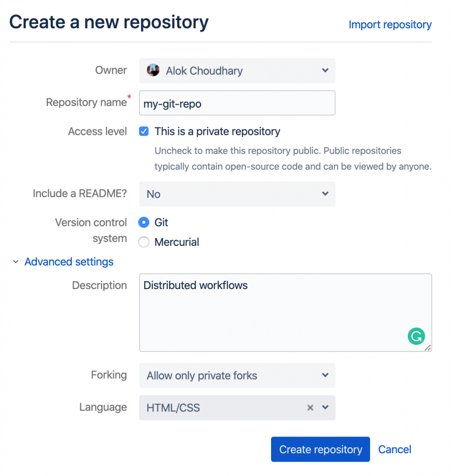The height and width of the screenshot is (476, 451).
Task: Select the Mercurial radio button
Action: [144, 242]
